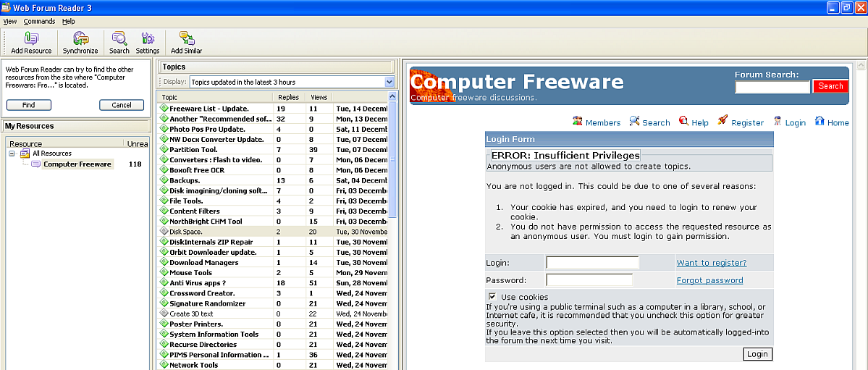Screen dimensions: 868x370
Task: Click the Members icon on forum page
Action: click(578, 121)
